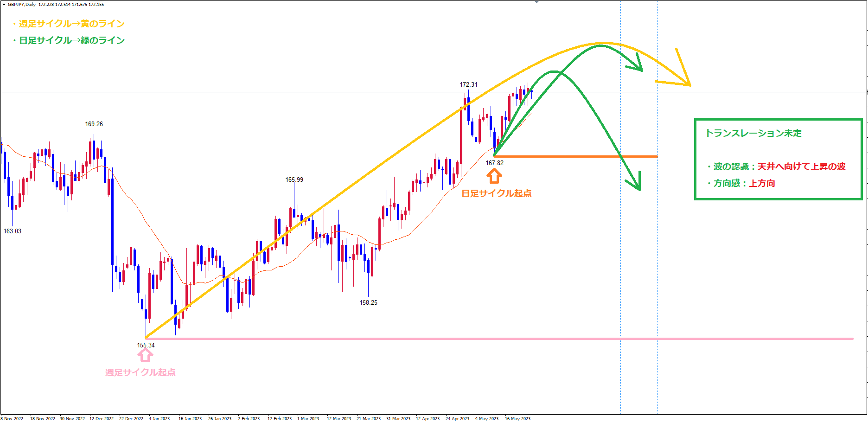Click the '1 Mar 2023' date axis label
The image size is (868, 423).
point(308,418)
